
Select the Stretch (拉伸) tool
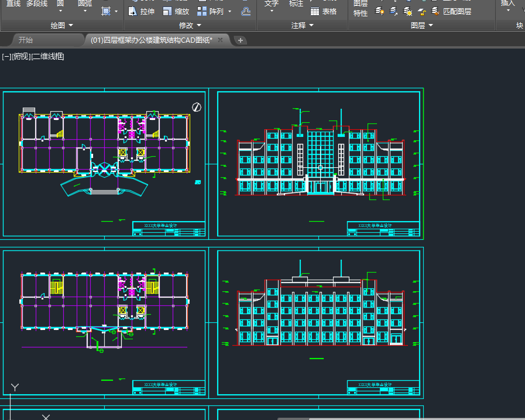141,11
